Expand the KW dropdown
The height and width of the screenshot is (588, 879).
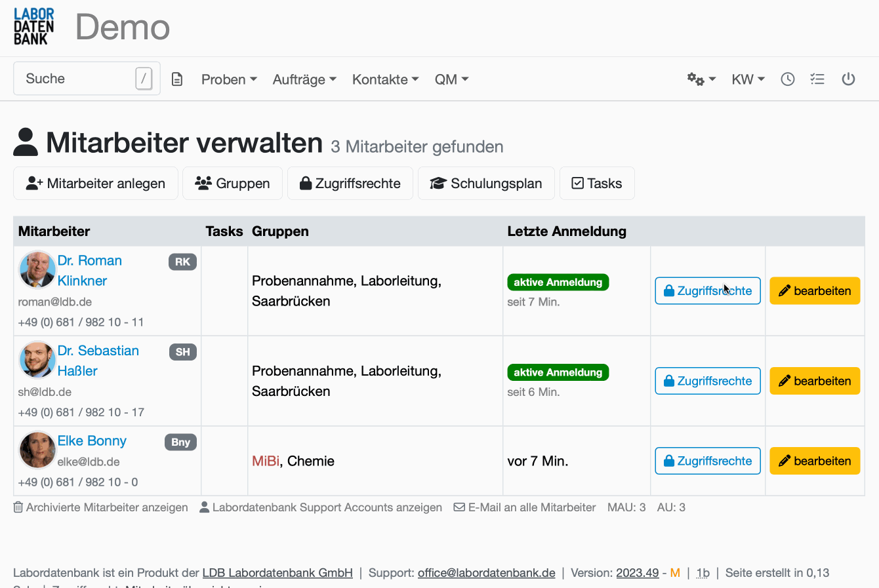748,79
